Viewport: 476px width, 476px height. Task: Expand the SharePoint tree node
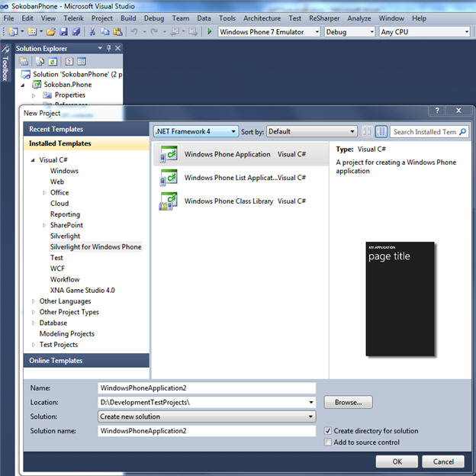[44, 225]
